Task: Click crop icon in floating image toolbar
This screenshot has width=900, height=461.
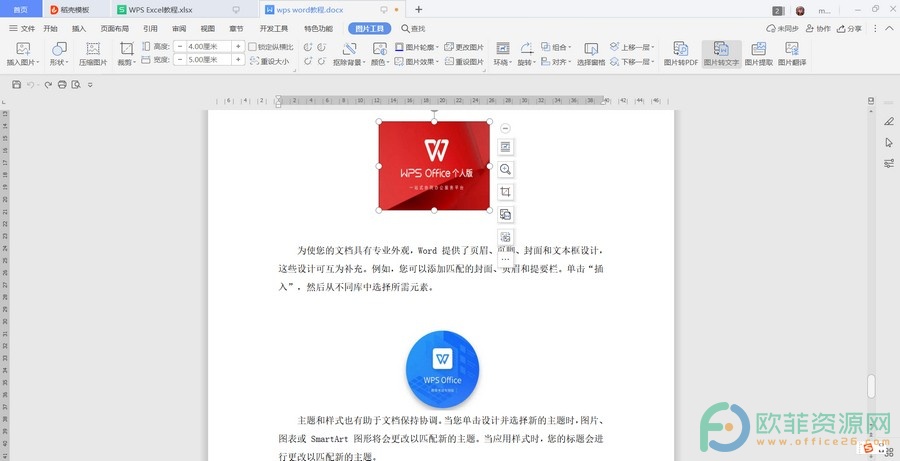Action: [505, 192]
